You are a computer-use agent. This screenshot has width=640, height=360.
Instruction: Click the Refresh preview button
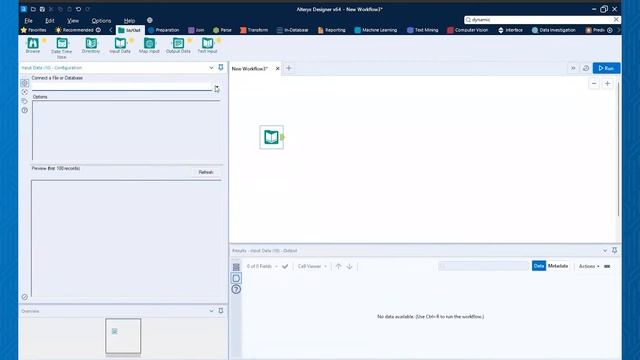point(206,172)
